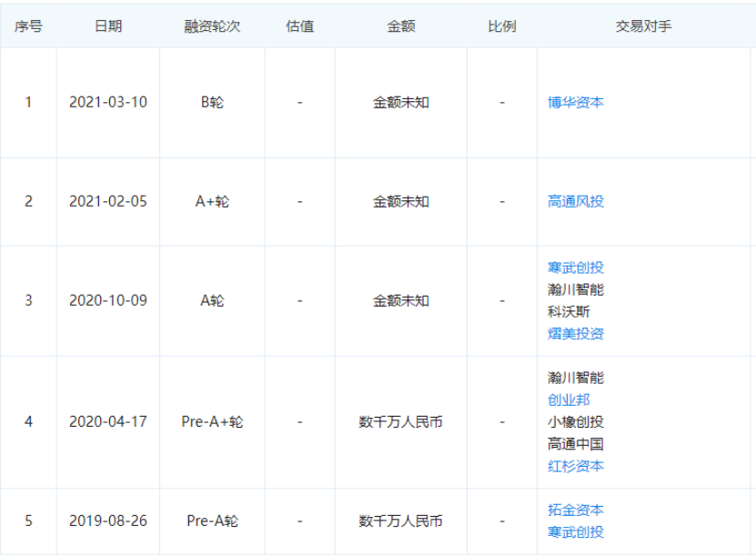Click the 序号 column header
This screenshot has height=556, width=756.
pyautogui.click(x=28, y=26)
